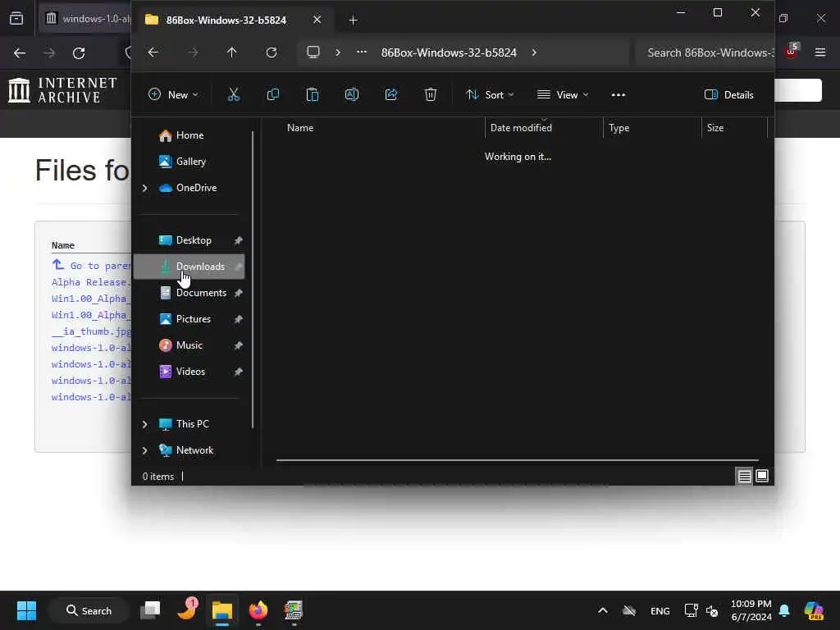Toggle the Details pane
Viewport: 840px width, 630px height.
click(x=728, y=95)
